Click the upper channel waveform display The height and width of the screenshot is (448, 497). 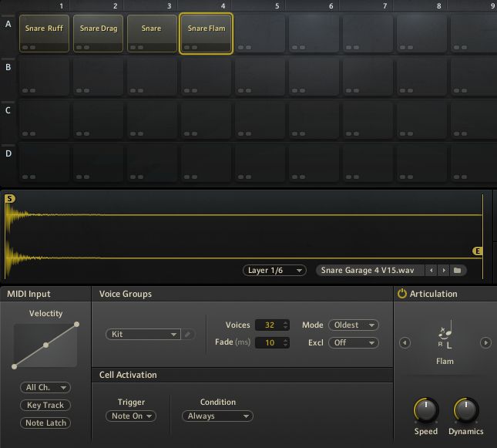[243, 215]
